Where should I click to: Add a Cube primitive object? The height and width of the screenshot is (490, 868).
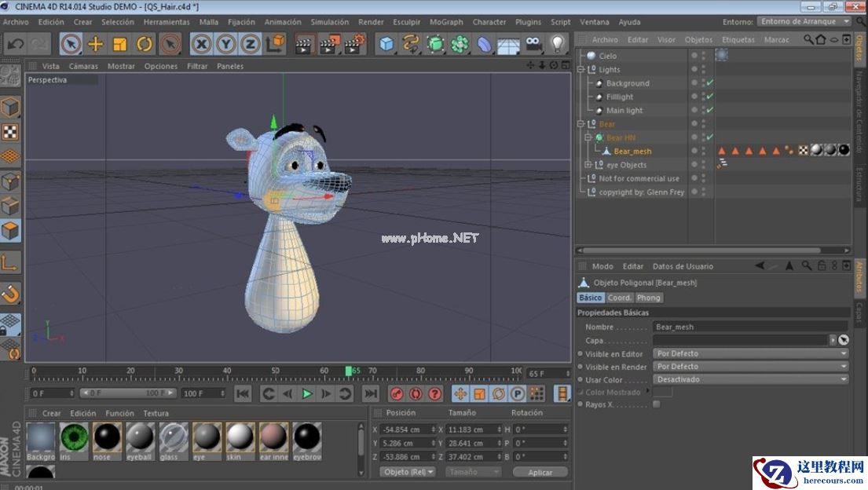[x=386, y=44]
